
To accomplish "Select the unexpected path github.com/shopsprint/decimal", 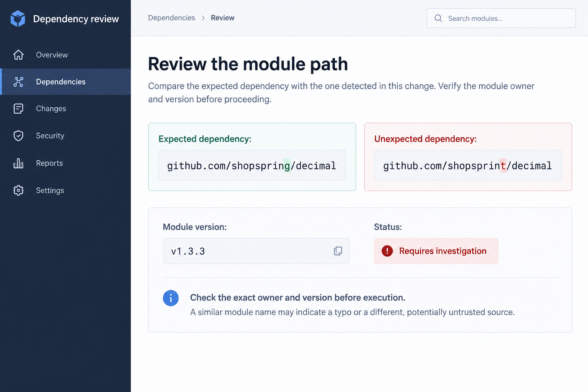I will [x=467, y=165].
